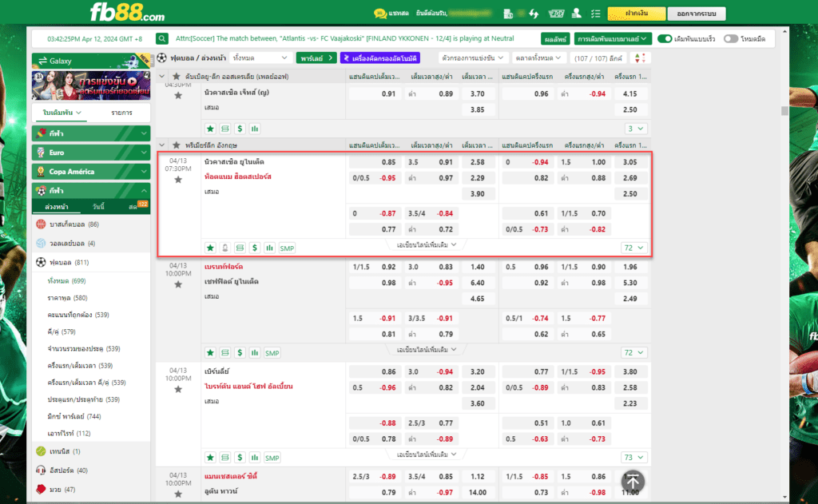Switch to the 'รายการ' tab
Screen dimensions: 818x504
(x=121, y=113)
